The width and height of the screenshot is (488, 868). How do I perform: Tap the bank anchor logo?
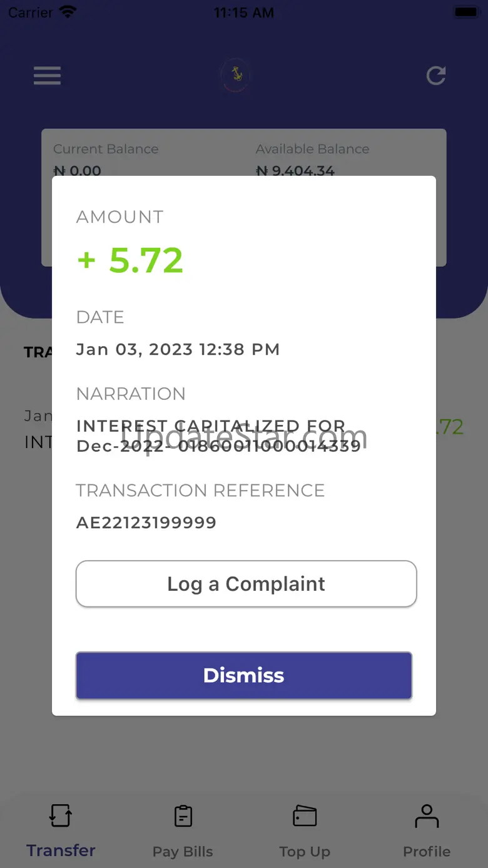click(x=236, y=75)
